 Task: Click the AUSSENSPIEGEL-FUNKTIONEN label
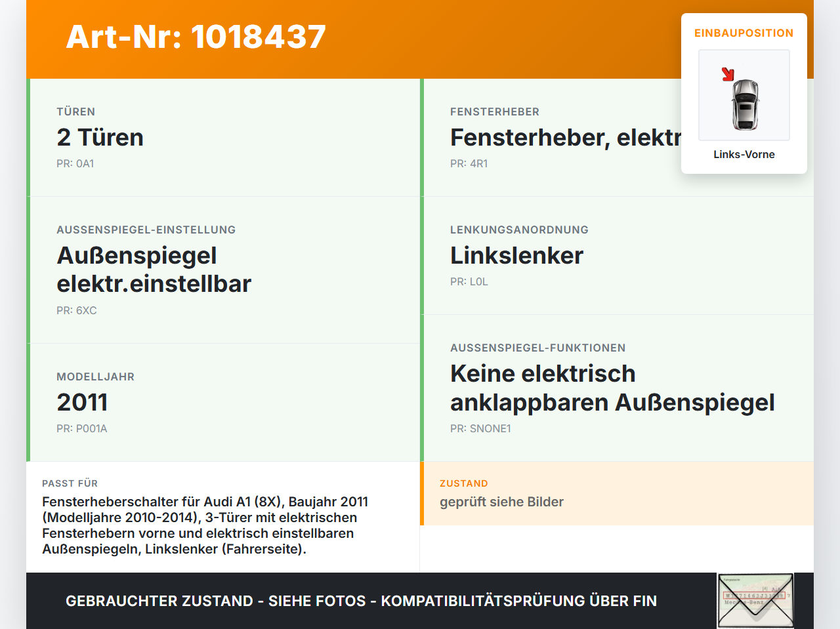(x=538, y=348)
